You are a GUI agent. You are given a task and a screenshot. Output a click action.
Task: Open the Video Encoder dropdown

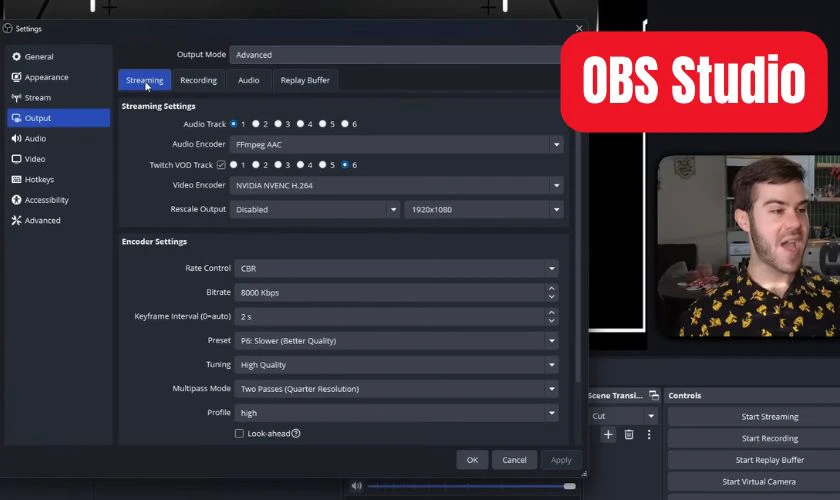click(x=396, y=185)
